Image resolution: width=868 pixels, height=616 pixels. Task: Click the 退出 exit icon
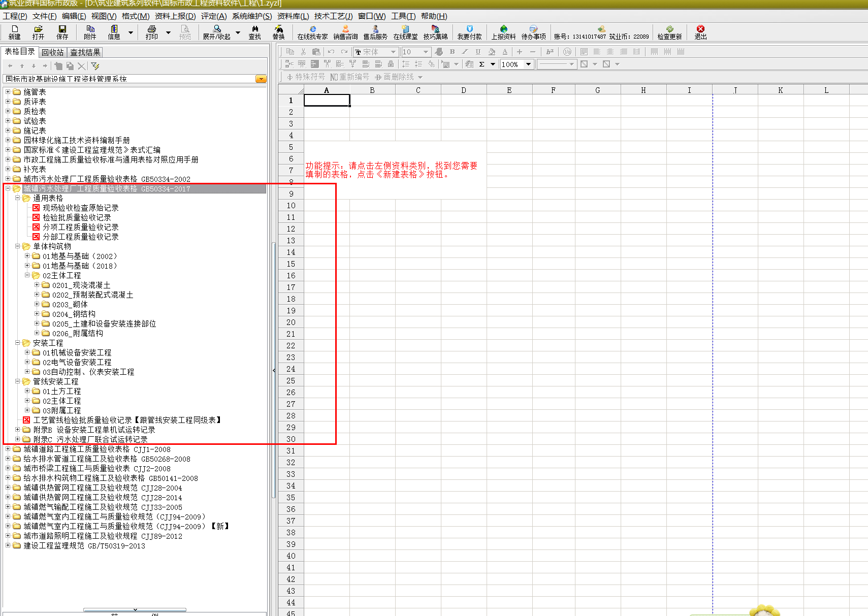click(700, 32)
